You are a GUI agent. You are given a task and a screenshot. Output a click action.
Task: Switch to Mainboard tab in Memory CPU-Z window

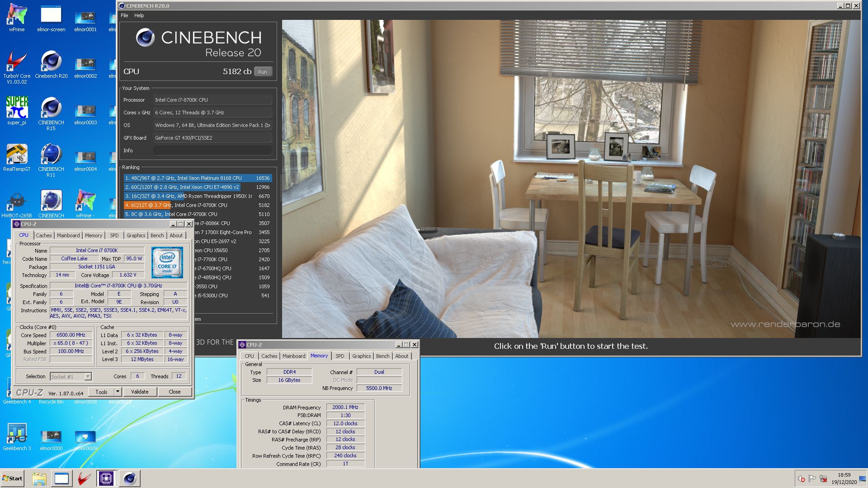pyautogui.click(x=294, y=356)
